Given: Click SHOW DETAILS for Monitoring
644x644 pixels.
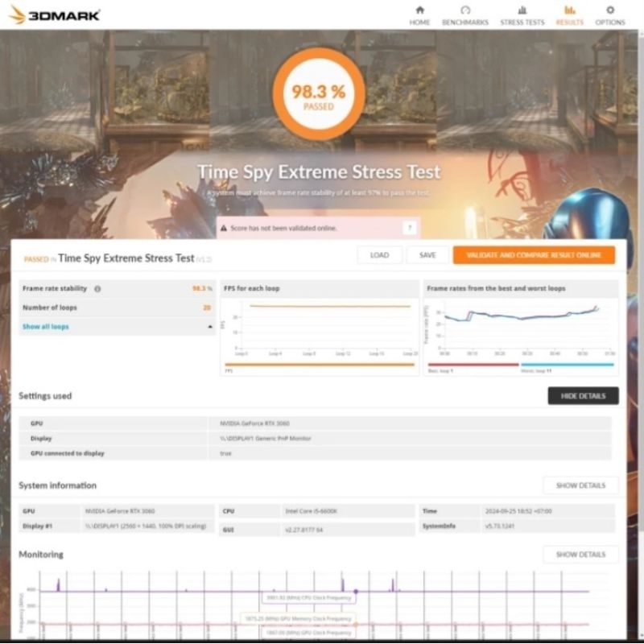Looking at the screenshot, I should [580, 555].
